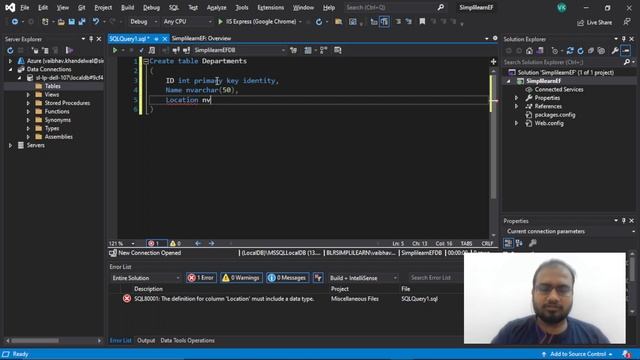640x360 pixels.
Task: Click Refresh icon in Server Explorer
Action: coord(10,50)
